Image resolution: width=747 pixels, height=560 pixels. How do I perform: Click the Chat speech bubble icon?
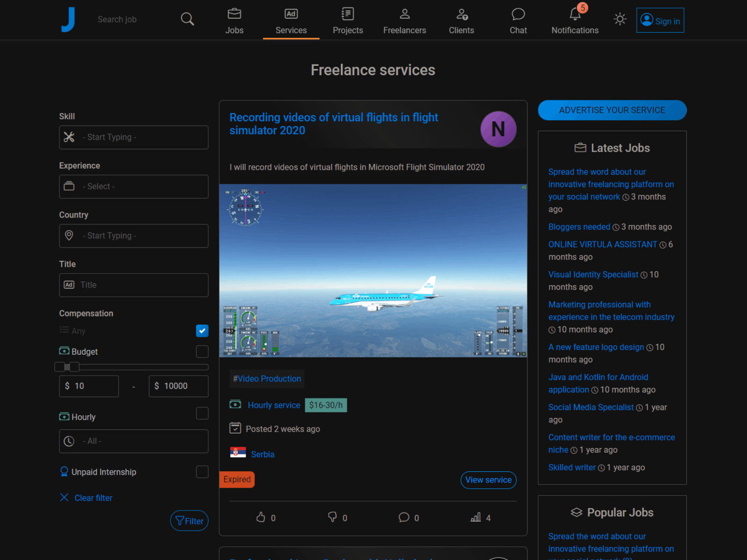tap(518, 14)
